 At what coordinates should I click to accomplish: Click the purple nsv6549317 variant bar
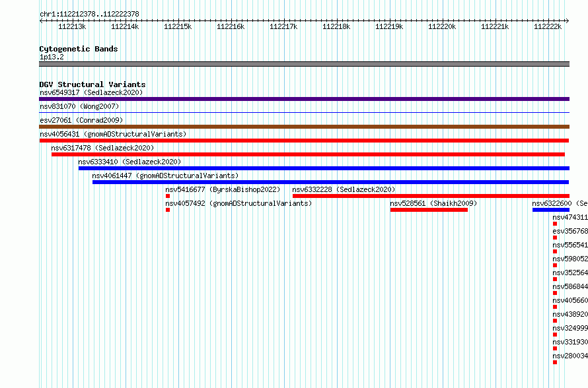[304, 99]
